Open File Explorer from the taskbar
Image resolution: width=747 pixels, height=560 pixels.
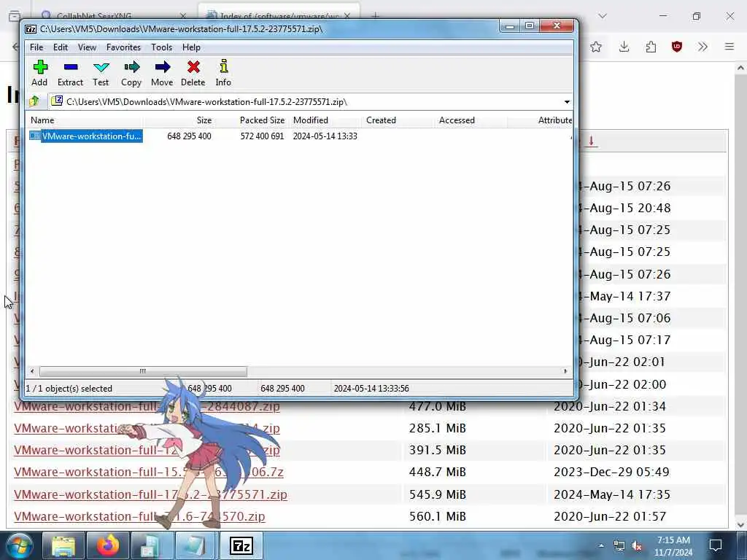click(x=64, y=545)
